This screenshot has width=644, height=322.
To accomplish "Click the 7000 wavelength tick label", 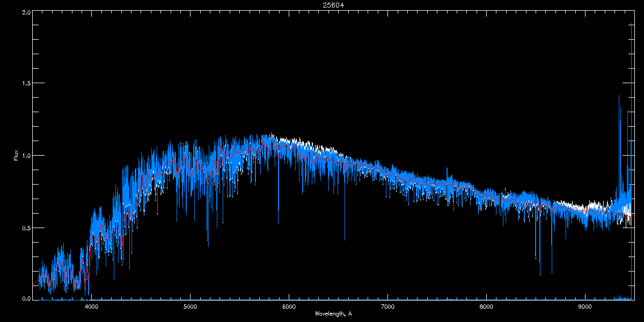I will [387, 307].
